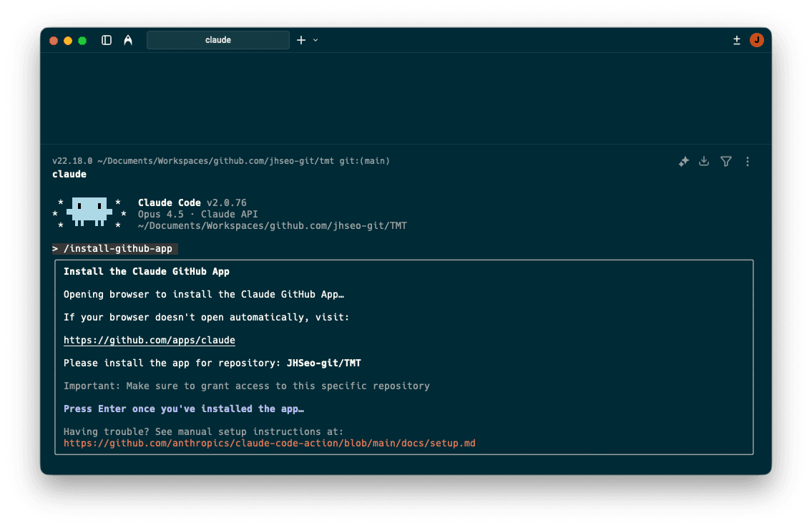812x528 pixels.
Task: Click the Warp logo in the title bar
Action: tap(128, 40)
